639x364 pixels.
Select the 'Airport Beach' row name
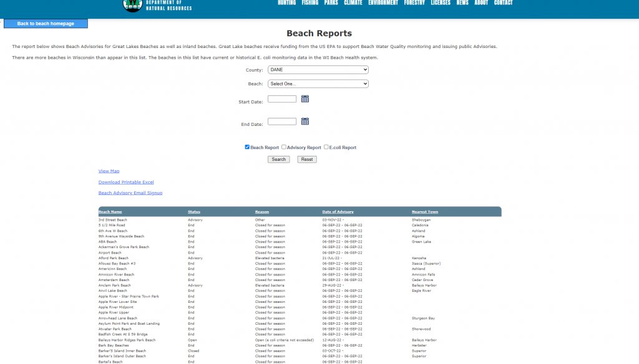click(x=110, y=253)
